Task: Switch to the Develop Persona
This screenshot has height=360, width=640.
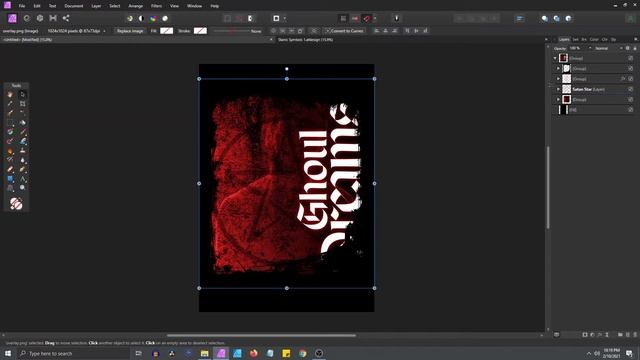Action: coord(40,18)
